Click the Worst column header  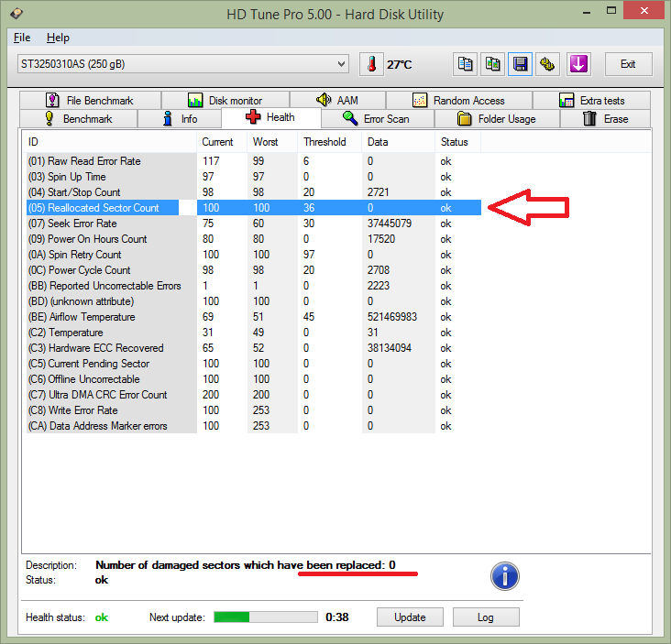pyautogui.click(x=272, y=142)
